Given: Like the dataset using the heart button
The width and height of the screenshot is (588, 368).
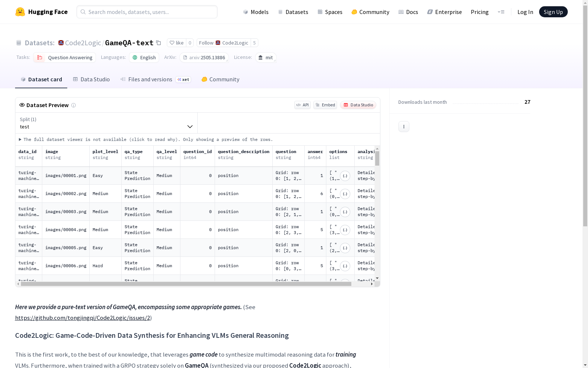Looking at the screenshot, I should click(x=176, y=43).
